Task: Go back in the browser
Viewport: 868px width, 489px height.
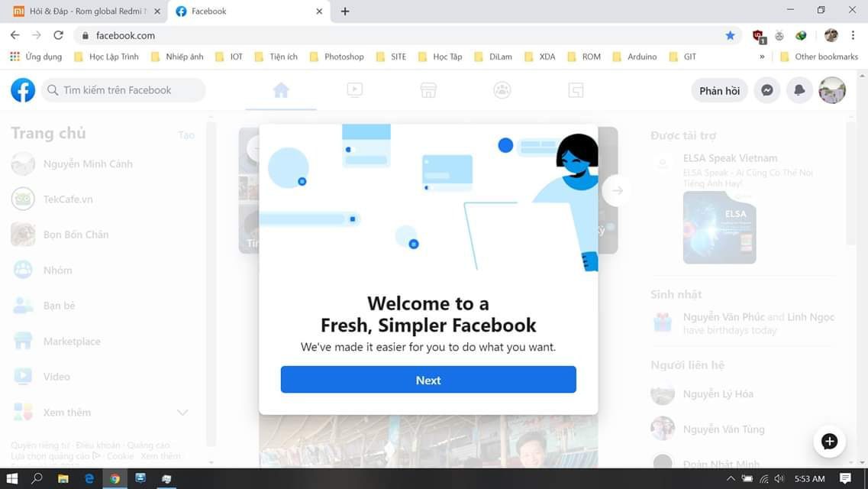Action: click(15, 35)
